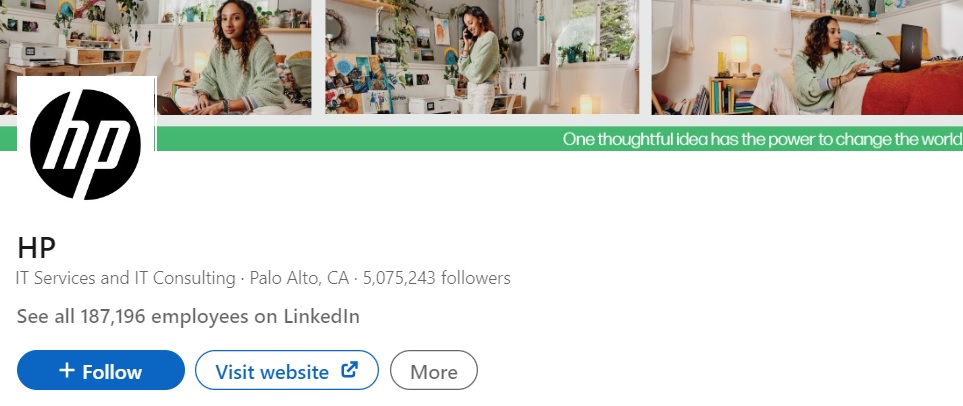Click the external link icon beside Visit website

pyautogui.click(x=349, y=370)
